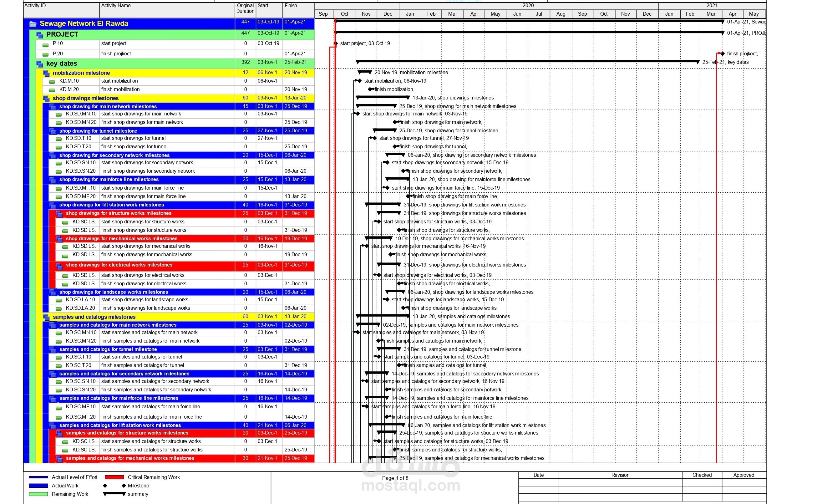The image size is (822, 504).
Task: Click the activity icon for P.10
Action: (x=45, y=45)
